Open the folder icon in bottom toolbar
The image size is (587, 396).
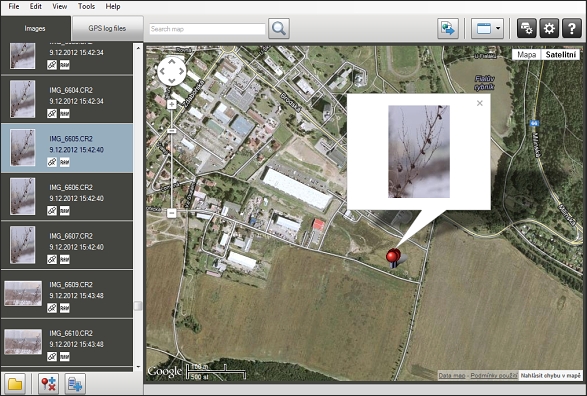pos(15,384)
